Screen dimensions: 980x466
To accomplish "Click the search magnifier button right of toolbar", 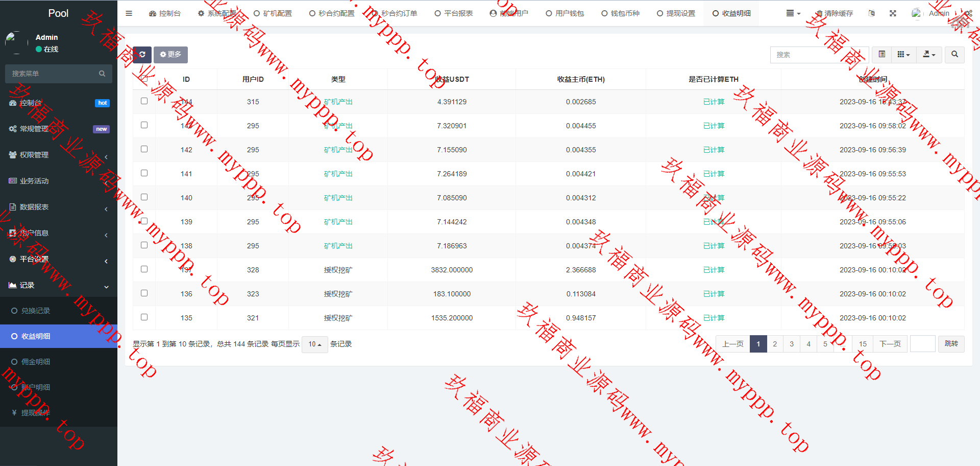I will [x=954, y=55].
